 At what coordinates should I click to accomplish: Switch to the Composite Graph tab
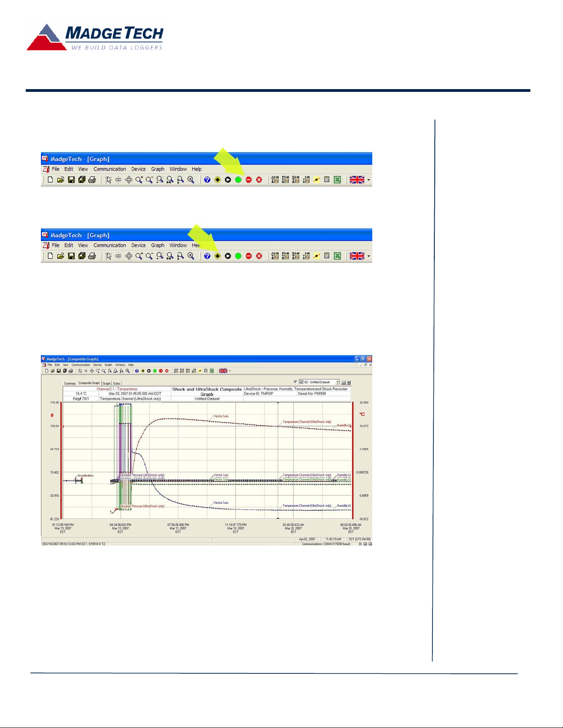click(x=89, y=383)
